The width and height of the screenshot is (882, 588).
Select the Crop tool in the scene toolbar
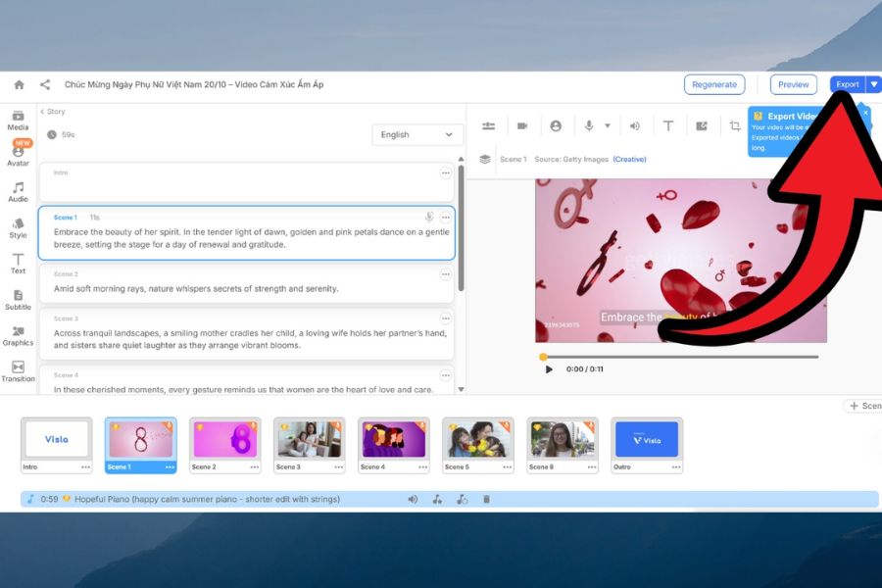pyautogui.click(x=735, y=126)
